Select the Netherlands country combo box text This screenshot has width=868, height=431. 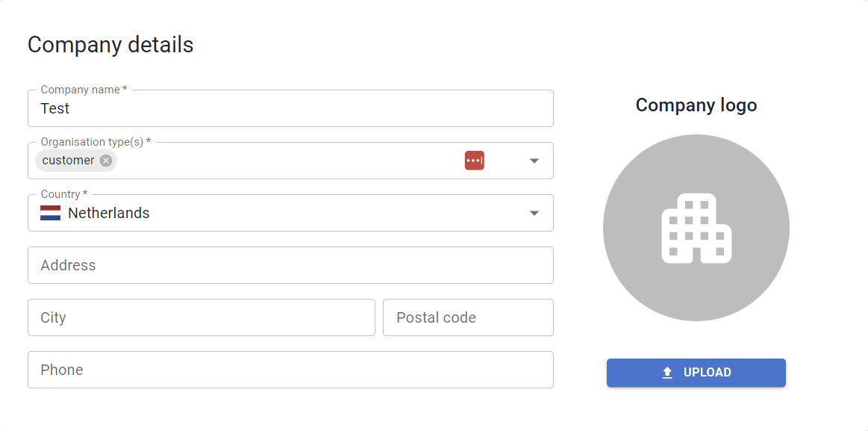[108, 213]
